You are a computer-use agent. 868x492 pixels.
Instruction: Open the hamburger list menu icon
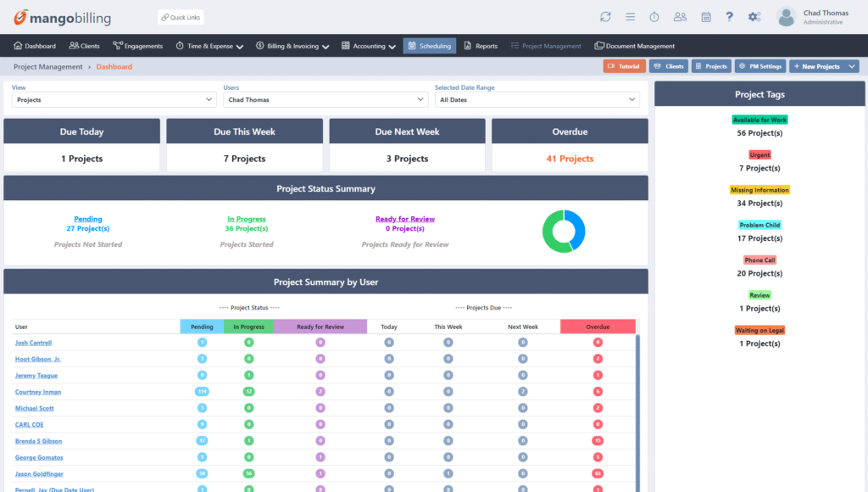pyautogui.click(x=630, y=17)
